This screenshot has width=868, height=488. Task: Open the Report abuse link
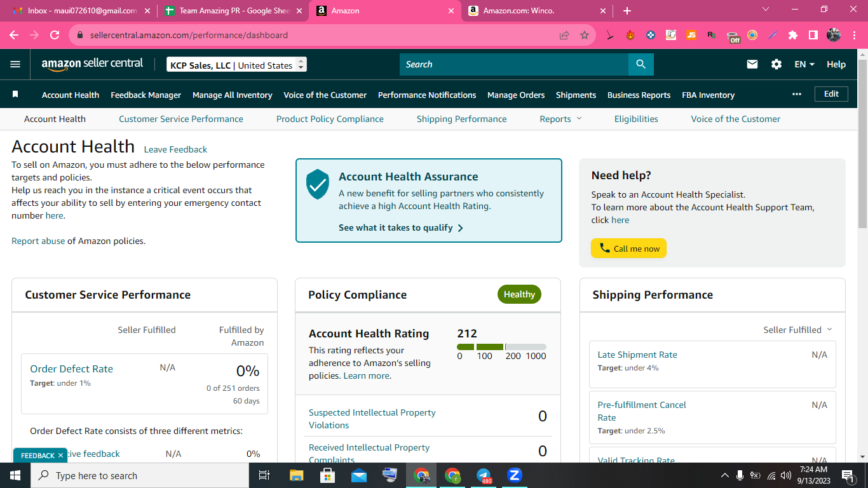click(38, 241)
